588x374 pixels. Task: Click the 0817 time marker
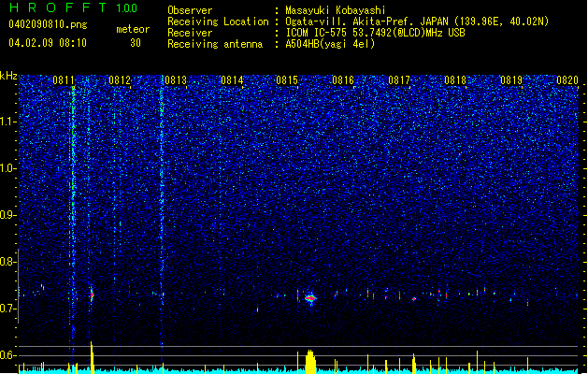coord(399,80)
